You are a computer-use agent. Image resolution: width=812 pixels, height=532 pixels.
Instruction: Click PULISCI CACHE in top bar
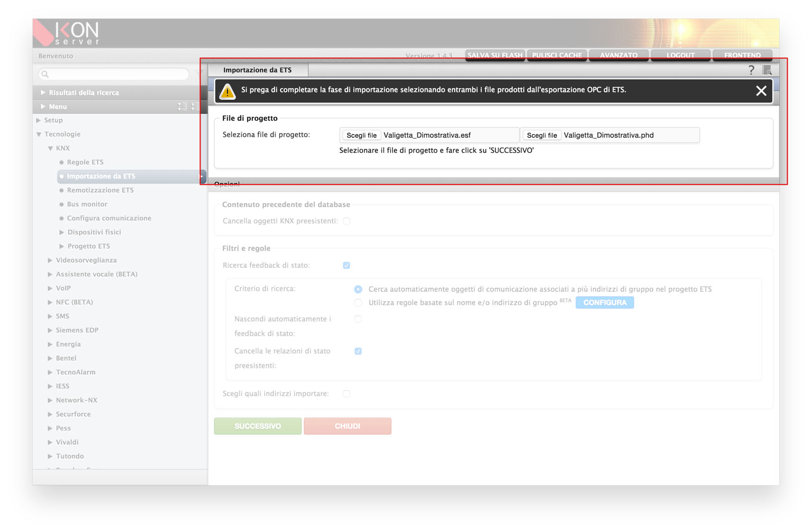[x=557, y=55]
